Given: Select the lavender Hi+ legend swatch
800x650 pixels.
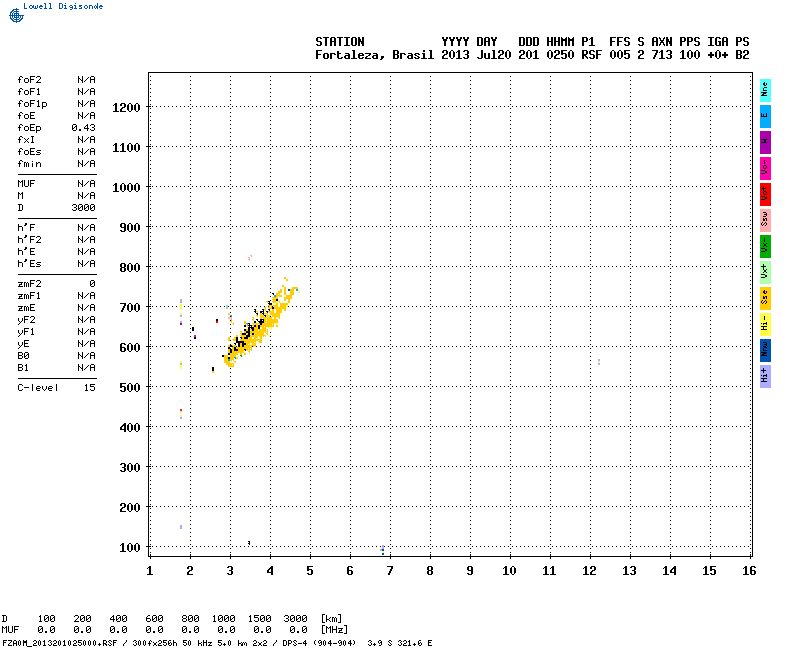Looking at the screenshot, I should pyautogui.click(x=765, y=377).
